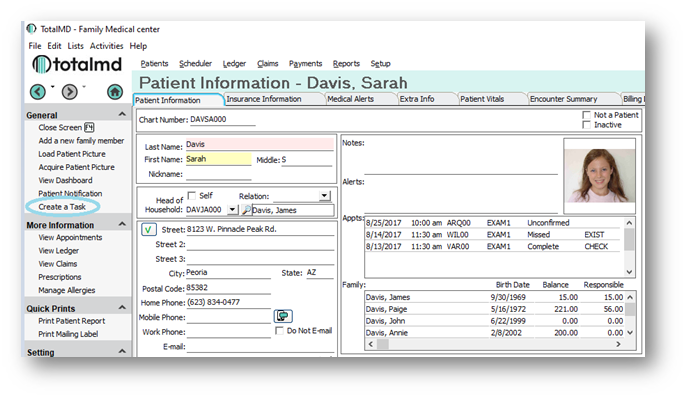Open the Relation dropdown
Screen dimensions: 687x399
pyautogui.click(x=324, y=196)
